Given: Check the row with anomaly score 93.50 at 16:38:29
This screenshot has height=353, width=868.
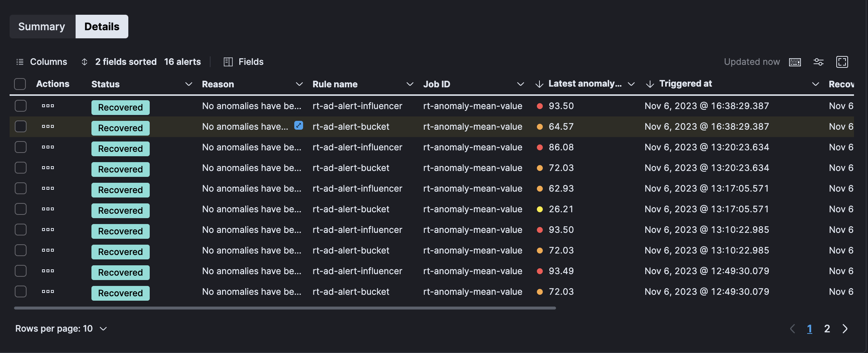Looking at the screenshot, I should (21, 106).
